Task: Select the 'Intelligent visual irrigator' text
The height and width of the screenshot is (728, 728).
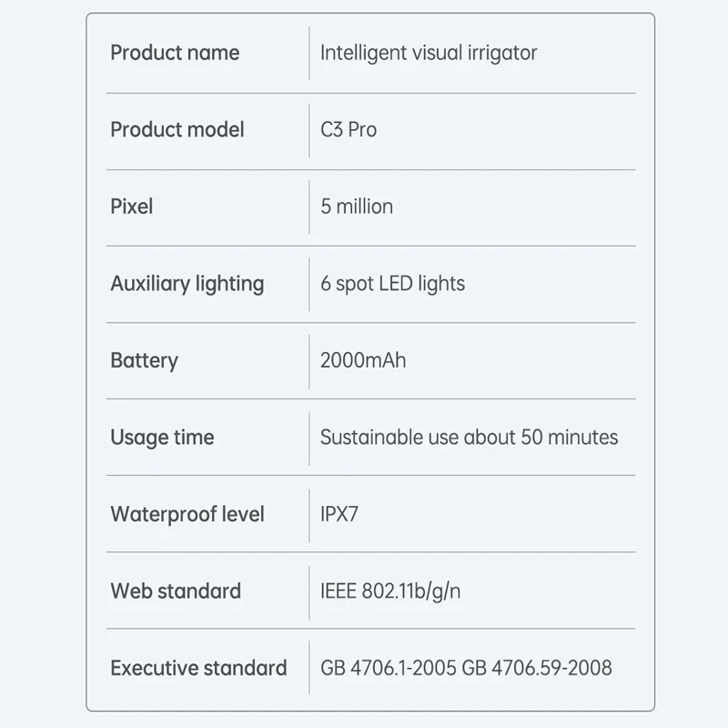Action: pyautogui.click(x=429, y=53)
